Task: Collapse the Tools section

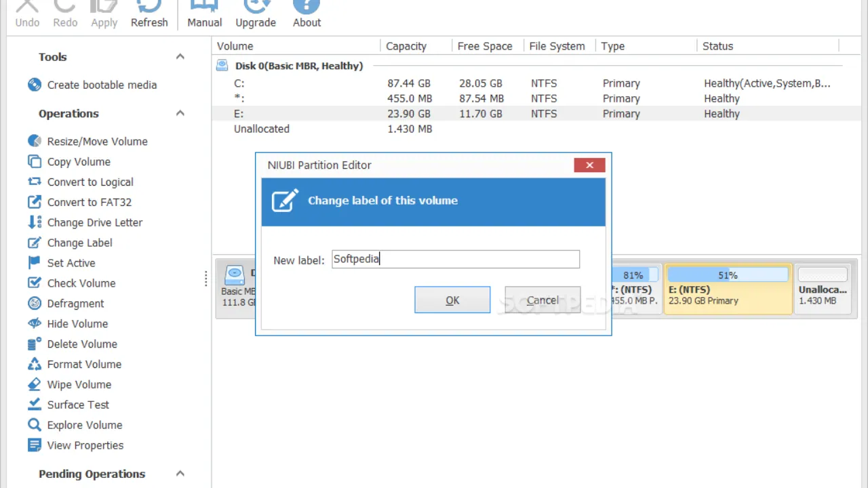Action: [x=180, y=57]
